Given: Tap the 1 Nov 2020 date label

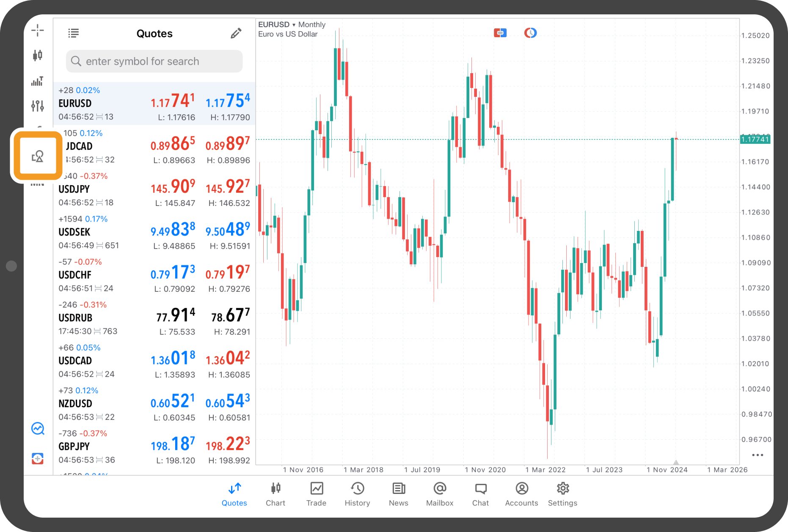Looking at the screenshot, I should [485, 470].
